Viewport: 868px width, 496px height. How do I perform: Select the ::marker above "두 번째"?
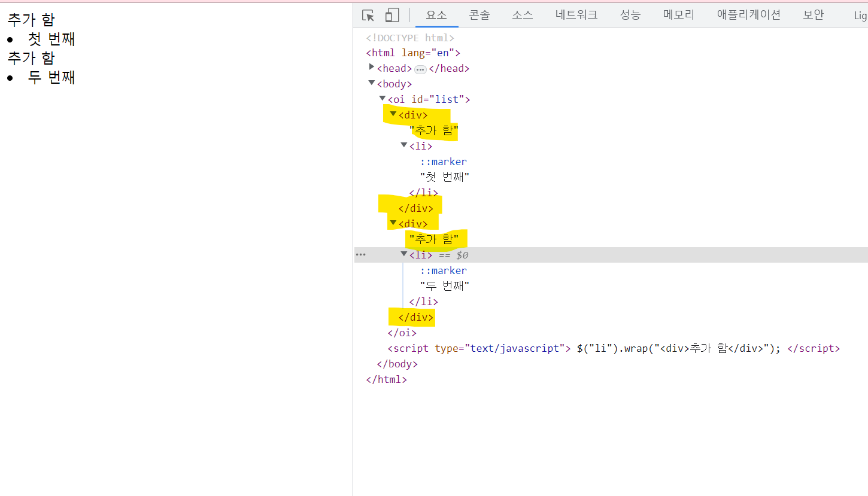click(x=443, y=271)
